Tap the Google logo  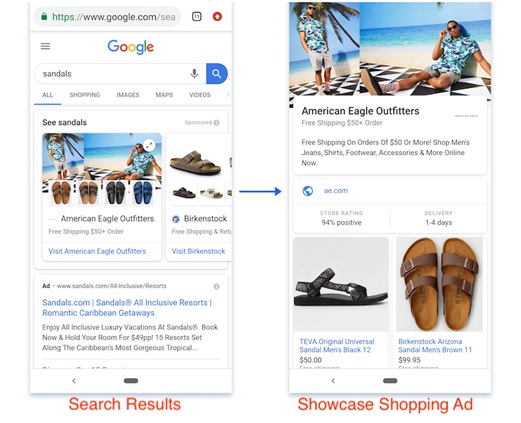[131, 47]
